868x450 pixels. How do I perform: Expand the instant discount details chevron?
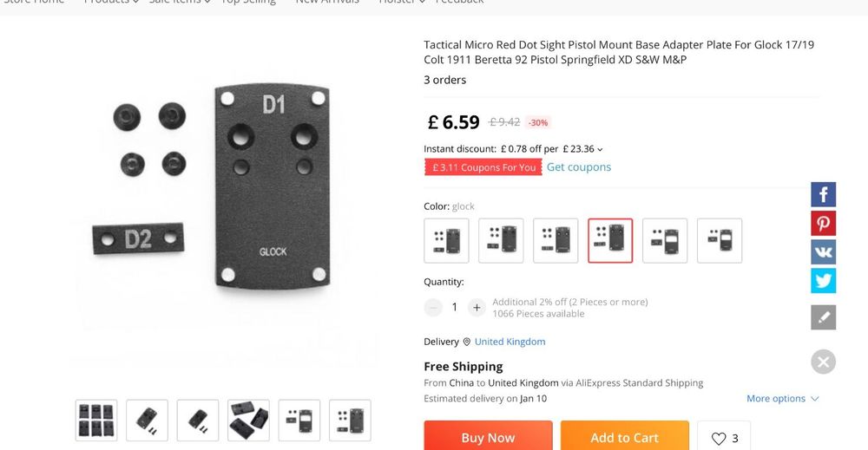tap(600, 149)
